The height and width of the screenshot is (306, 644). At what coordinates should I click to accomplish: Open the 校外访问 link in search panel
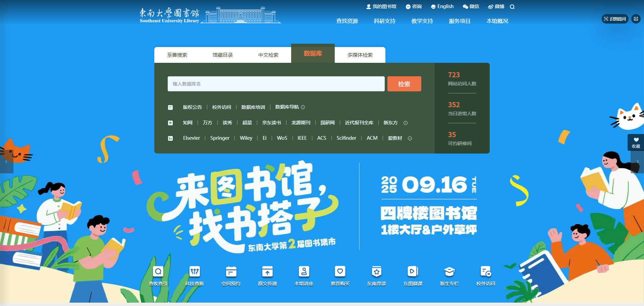pos(222,107)
